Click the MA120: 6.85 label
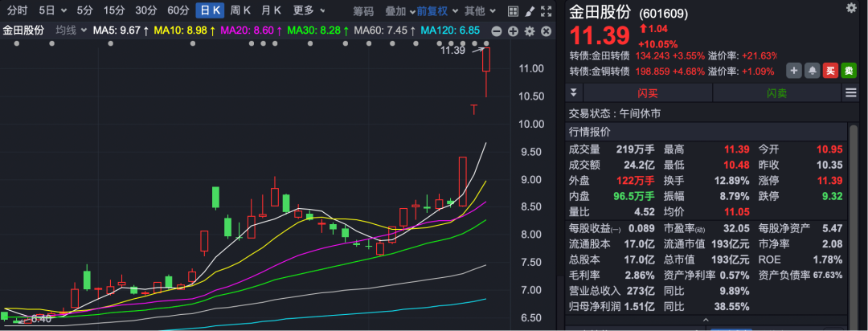This screenshot has width=868, height=331. pos(450,31)
